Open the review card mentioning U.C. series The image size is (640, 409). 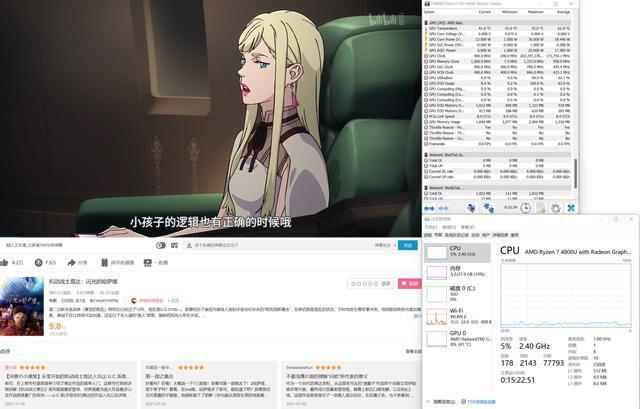coord(68,385)
